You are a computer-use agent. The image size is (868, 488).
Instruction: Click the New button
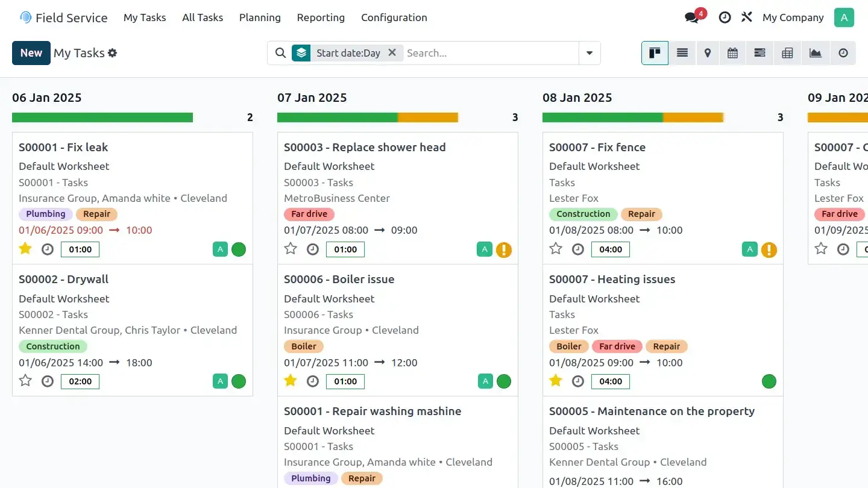click(x=31, y=53)
